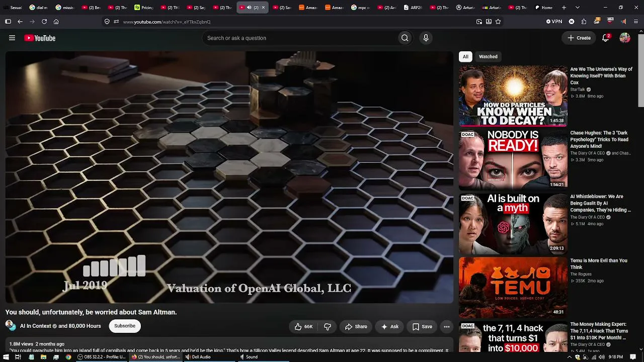Click the taskbar clock showing 9:18 PM
This screenshot has width=644, height=362.
click(616, 357)
